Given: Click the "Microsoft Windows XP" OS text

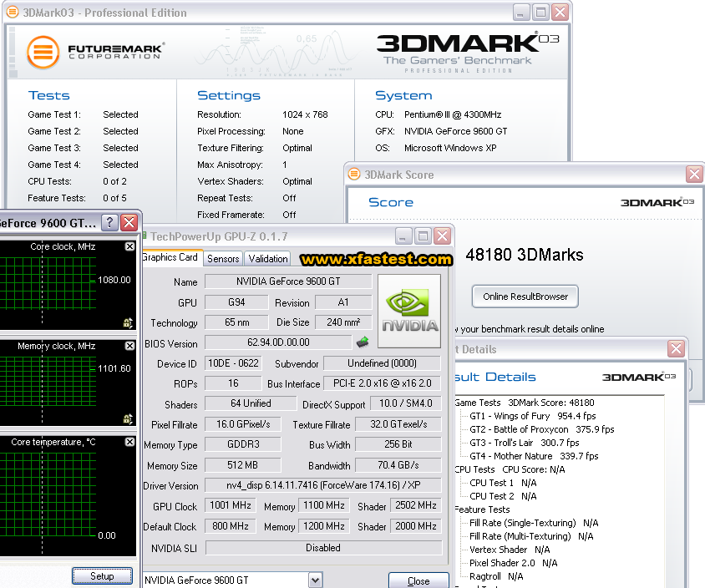Looking at the screenshot, I should coord(450,148).
